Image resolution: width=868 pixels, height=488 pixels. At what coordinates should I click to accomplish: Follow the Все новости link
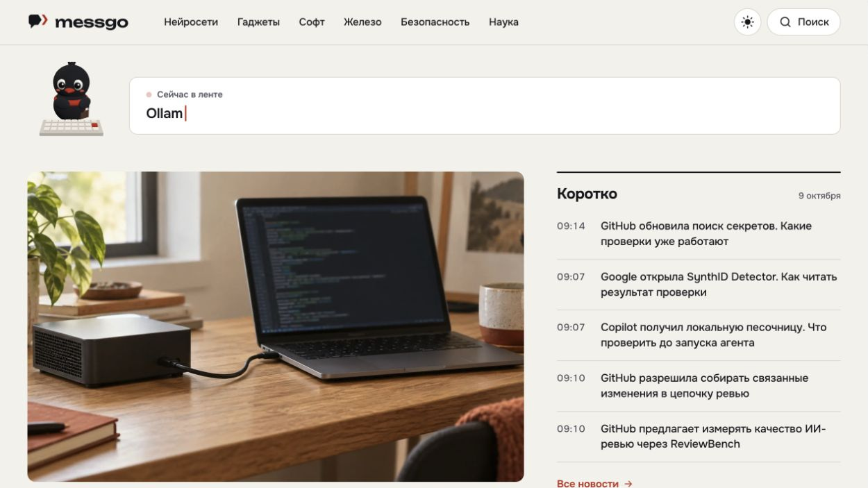tap(594, 483)
